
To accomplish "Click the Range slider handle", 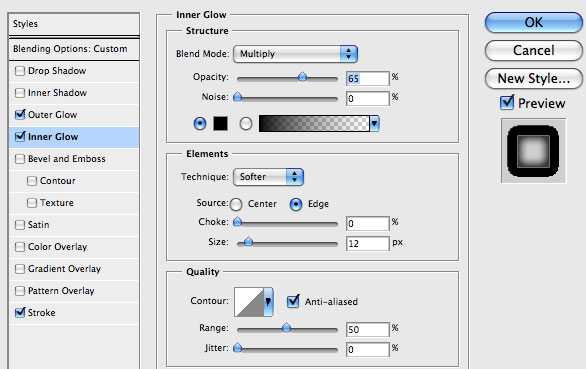I will 286,328.
